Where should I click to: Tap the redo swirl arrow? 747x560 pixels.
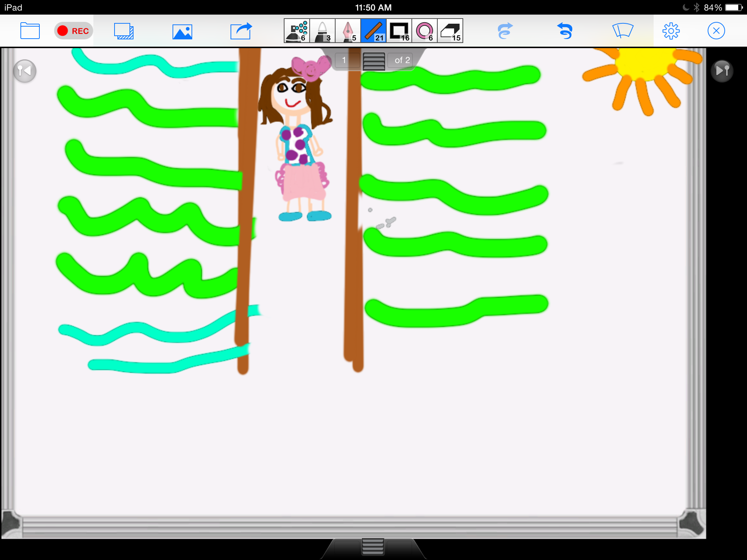point(505,31)
